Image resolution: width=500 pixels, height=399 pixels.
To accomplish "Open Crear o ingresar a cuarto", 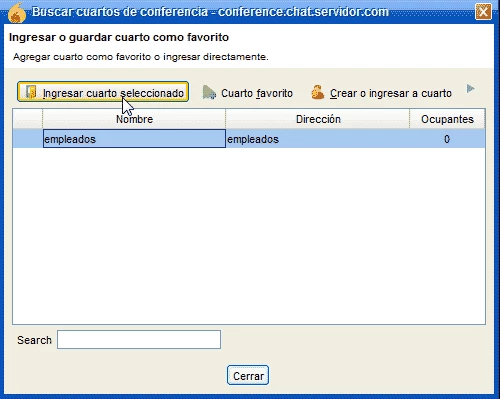I will pyautogui.click(x=381, y=93).
